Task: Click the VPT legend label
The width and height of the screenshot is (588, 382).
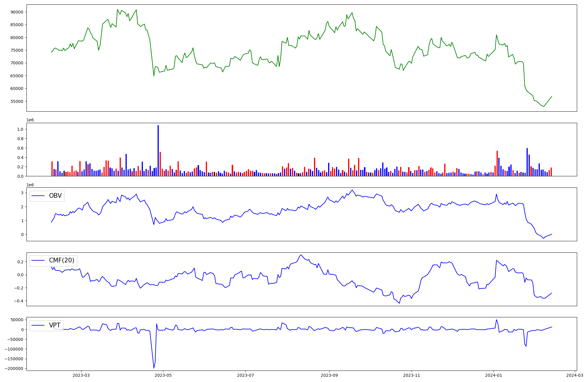Action: click(x=55, y=325)
